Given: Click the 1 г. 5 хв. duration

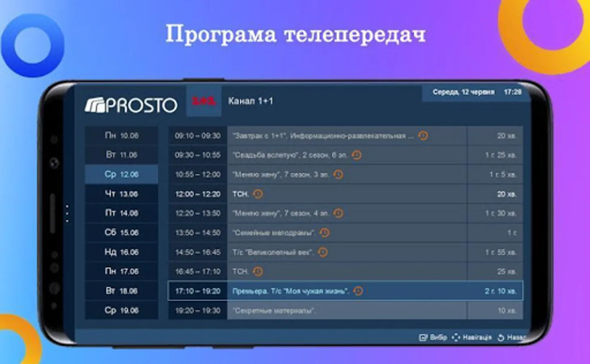Looking at the screenshot, I should pyautogui.click(x=503, y=174).
